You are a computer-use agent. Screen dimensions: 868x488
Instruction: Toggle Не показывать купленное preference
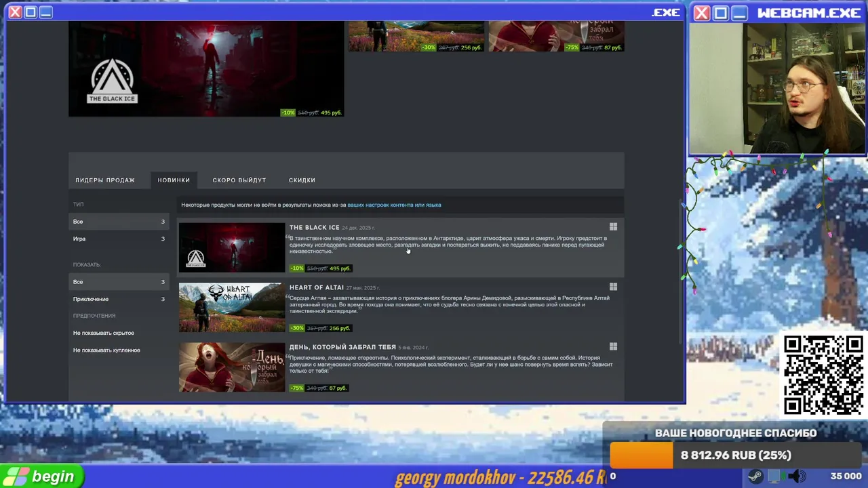tap(106, 350)
